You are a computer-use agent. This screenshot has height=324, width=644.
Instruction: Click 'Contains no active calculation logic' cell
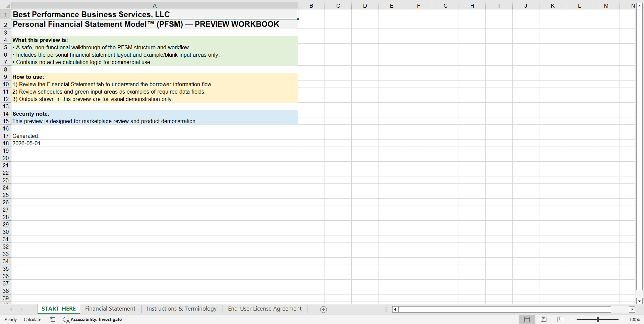tap(155, 62)
